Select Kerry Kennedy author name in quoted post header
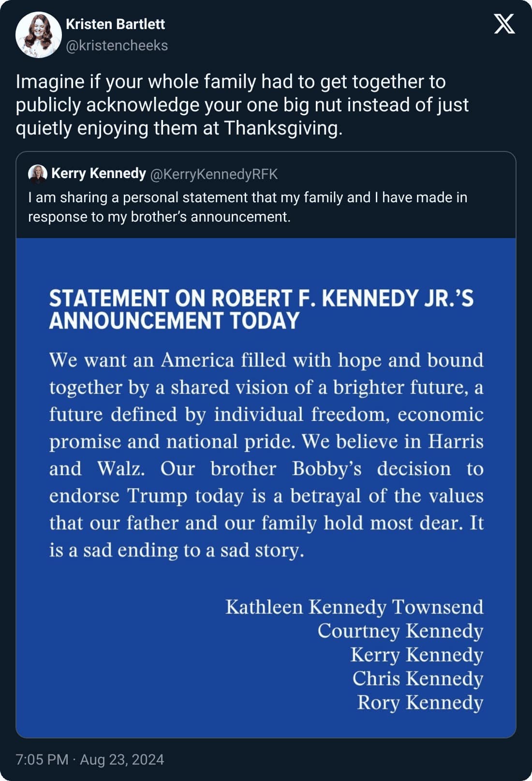 click(99, 173)
